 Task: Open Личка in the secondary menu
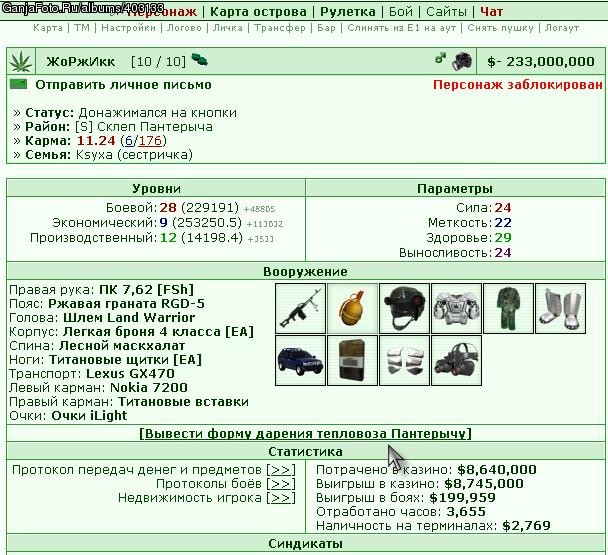228,28
